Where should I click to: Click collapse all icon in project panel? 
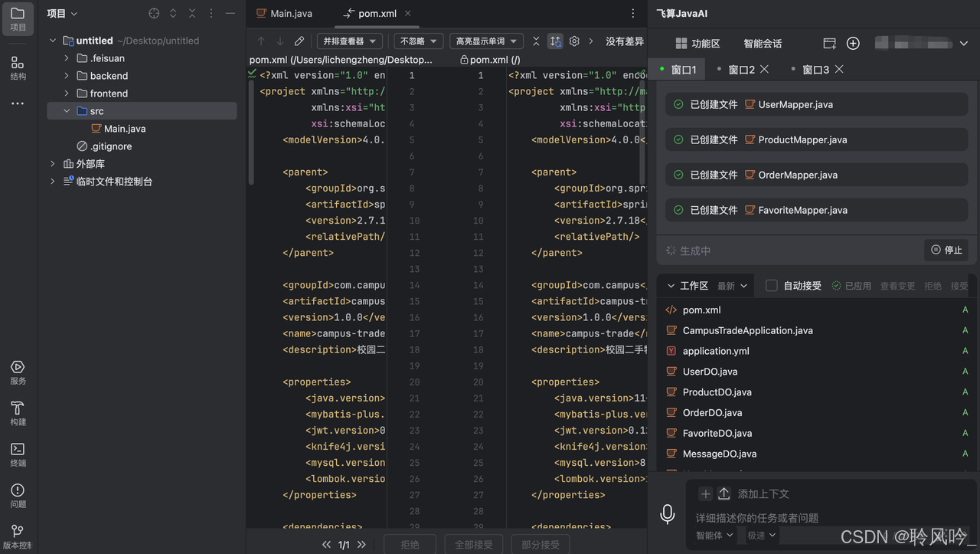(192, 14)
